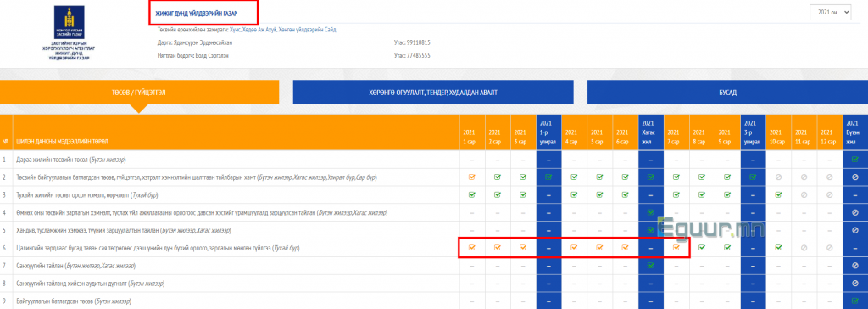Click row 7 Санхүүгийн тайлан check under Хагас жил
Screen dimensions: 868x309
(650, 266)
